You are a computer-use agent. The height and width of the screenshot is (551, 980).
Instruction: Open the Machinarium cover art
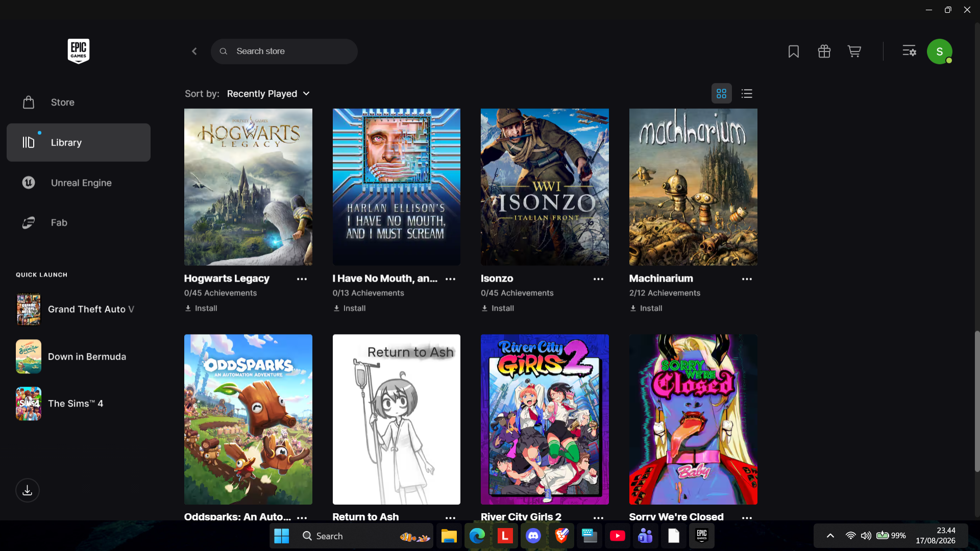(x=693, y=187)
